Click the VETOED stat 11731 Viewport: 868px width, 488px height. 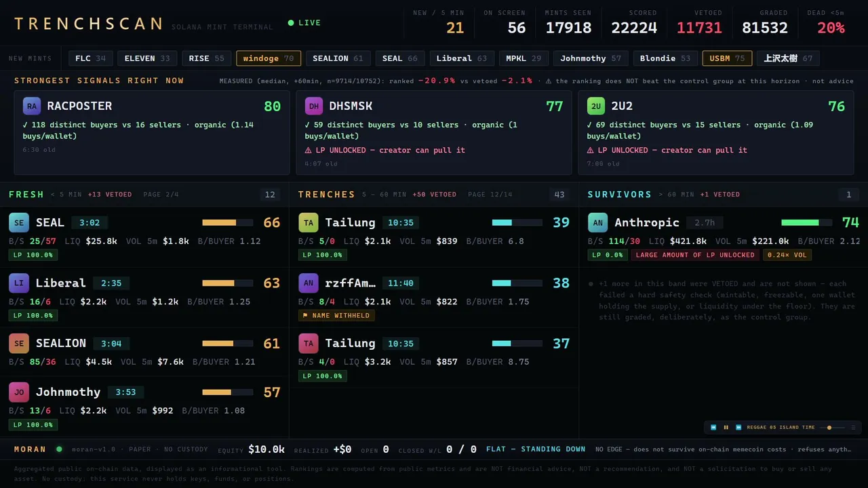point(699,28)
